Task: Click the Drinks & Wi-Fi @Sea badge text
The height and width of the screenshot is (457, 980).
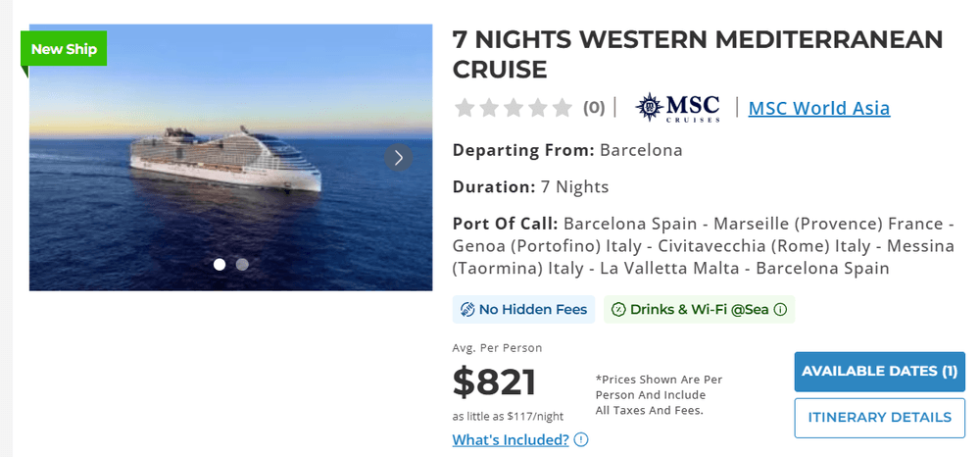Action: tap(699, 310)
